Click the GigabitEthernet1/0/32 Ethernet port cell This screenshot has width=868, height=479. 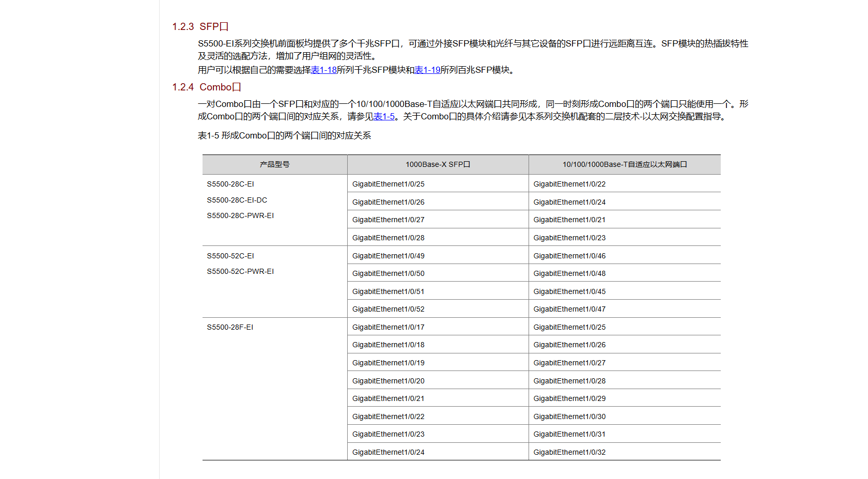(569, 452)
